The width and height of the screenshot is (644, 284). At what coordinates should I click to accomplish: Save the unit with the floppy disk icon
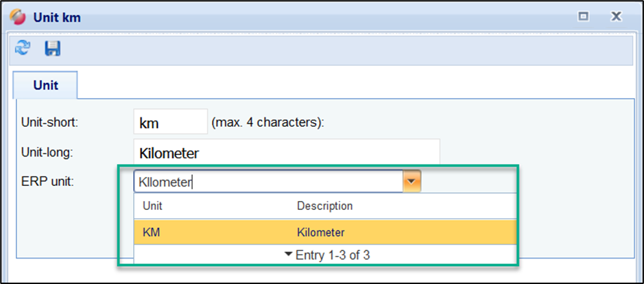tap(52, 48)
